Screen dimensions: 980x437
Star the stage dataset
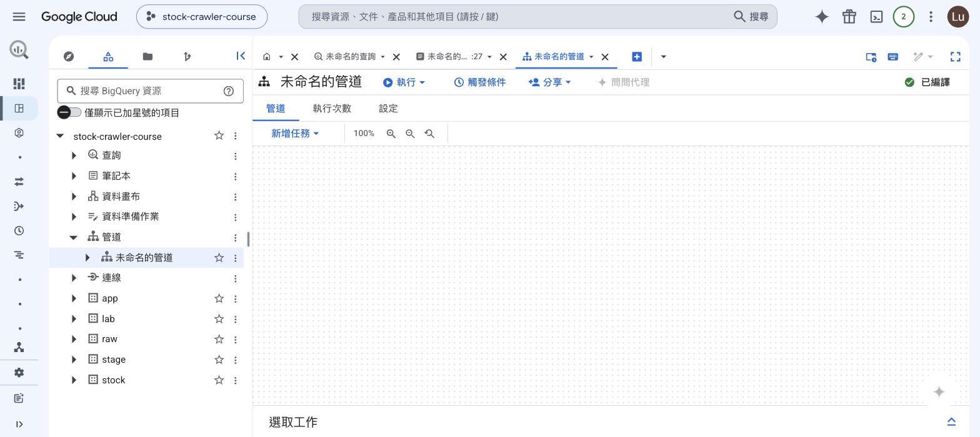click(219, 360)
